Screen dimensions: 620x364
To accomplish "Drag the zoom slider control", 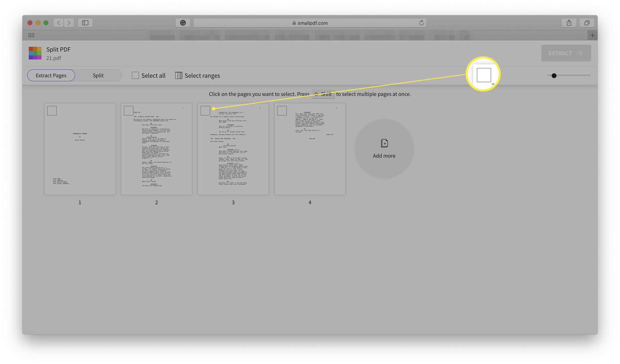I will [554, 75].
